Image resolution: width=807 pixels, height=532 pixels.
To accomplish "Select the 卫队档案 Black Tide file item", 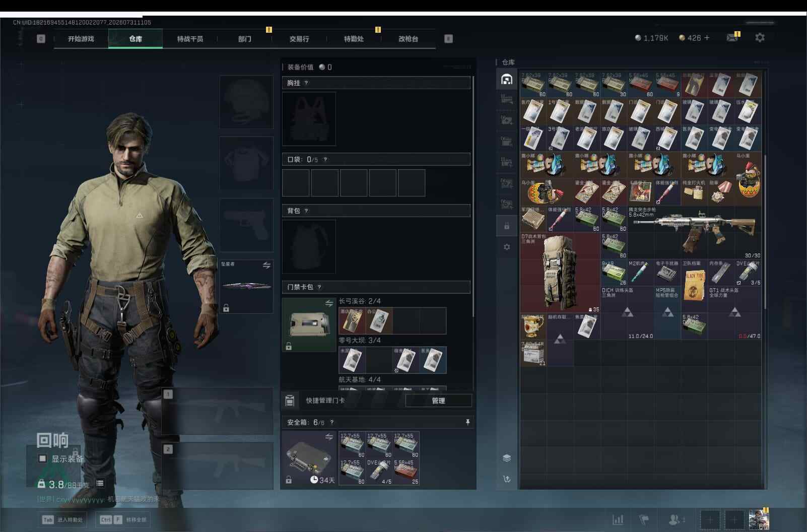I will [695, 286].
